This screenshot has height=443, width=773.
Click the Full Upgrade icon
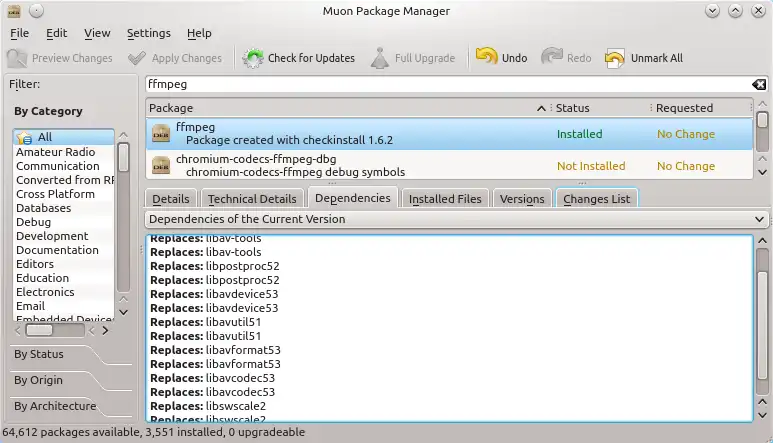point(380,58)
